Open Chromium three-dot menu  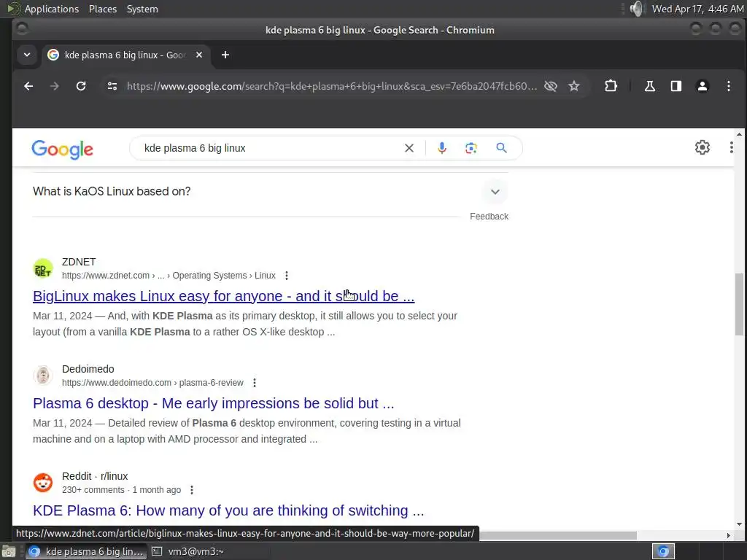[x=729, y=86]
